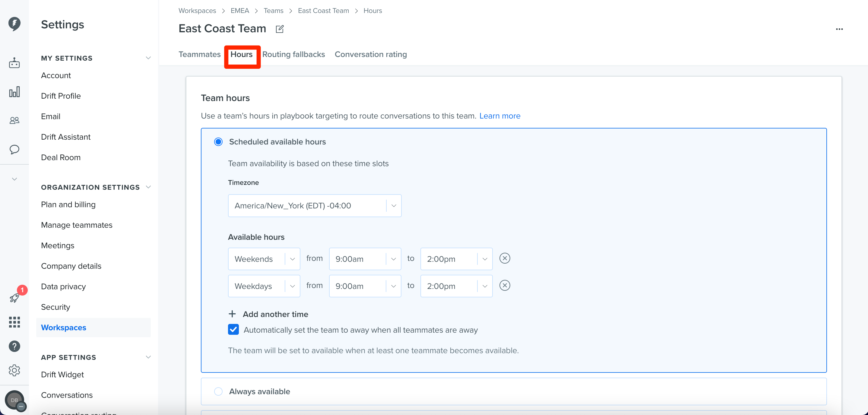Open the settings gear icon
Screen dimensions: 868x415
pos(14,370)
